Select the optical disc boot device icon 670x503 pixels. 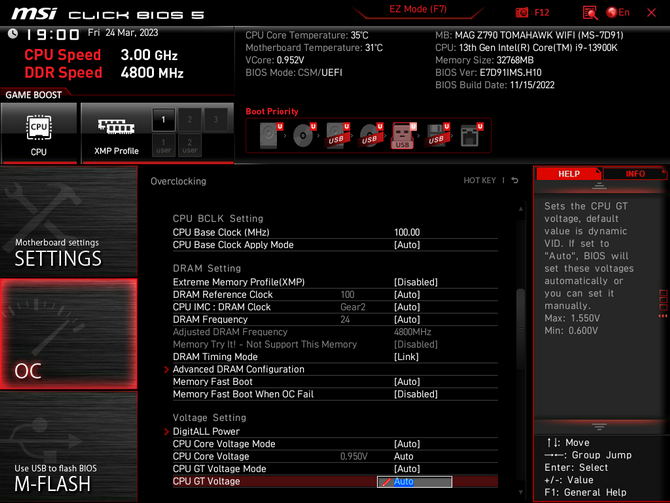[x=304, y=135]
